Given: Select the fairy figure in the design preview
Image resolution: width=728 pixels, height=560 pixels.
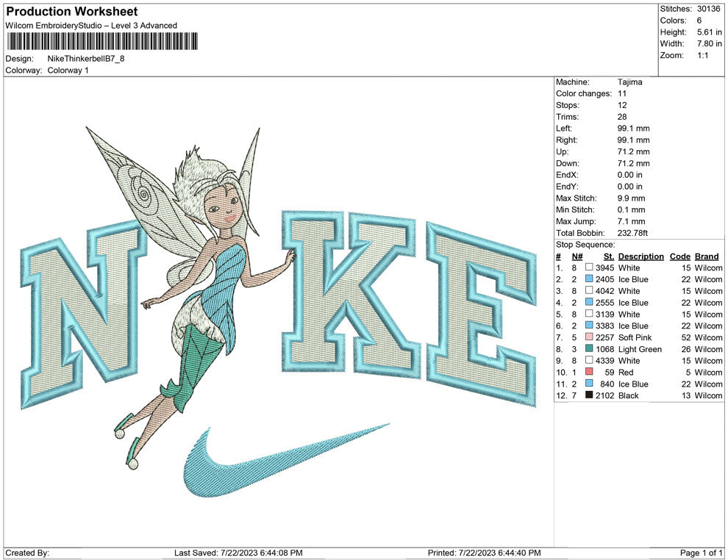Looking at the screenshot, I should [190, 297].
